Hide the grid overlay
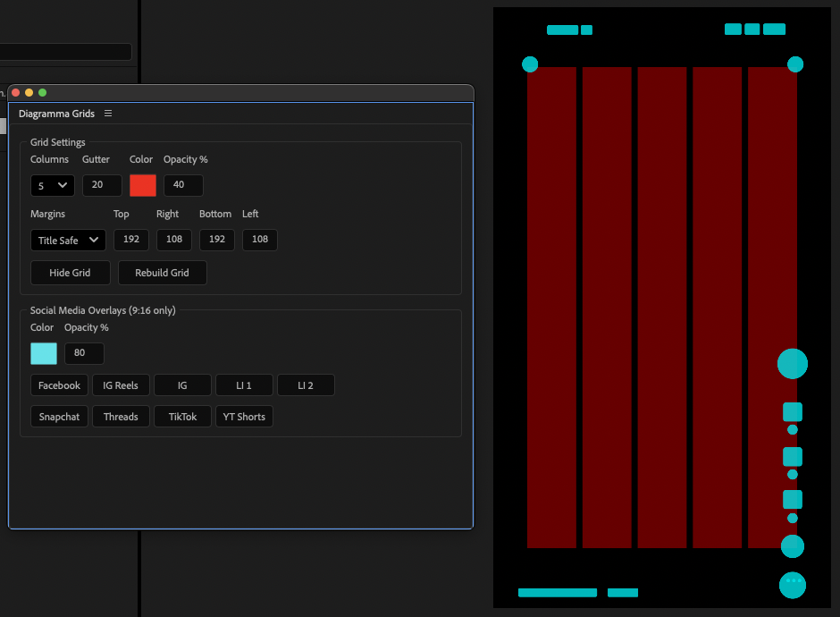Image resolution: width=840 pixels, height=617 pixels. coord(70,272)
